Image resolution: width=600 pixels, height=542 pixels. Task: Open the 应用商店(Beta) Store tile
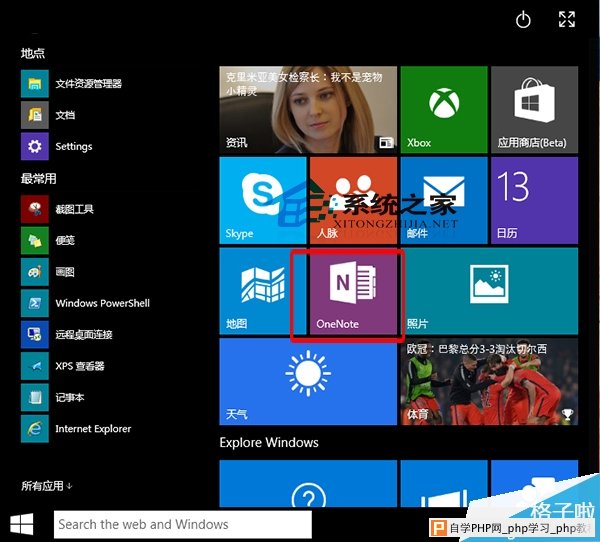(x=535, y=110)
